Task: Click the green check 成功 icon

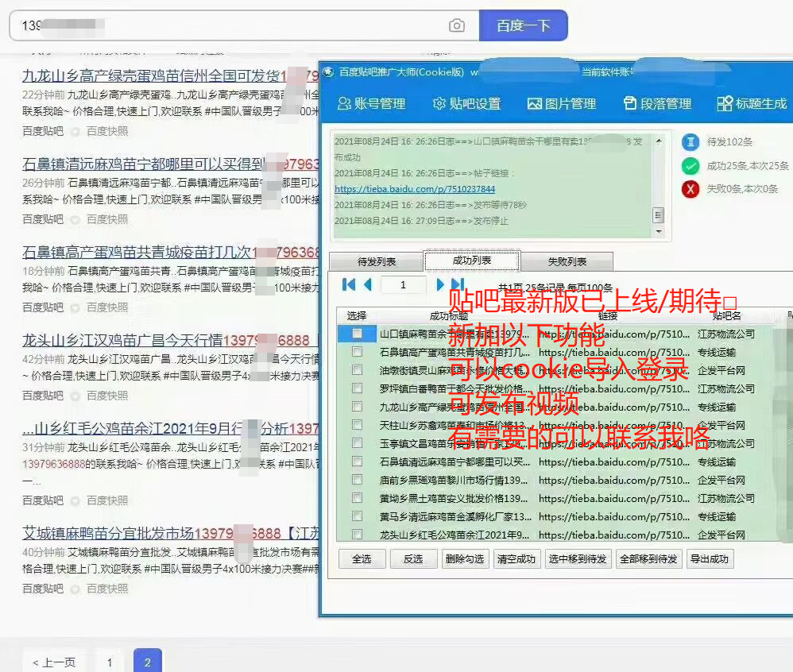Action: [x=690, y=165]
